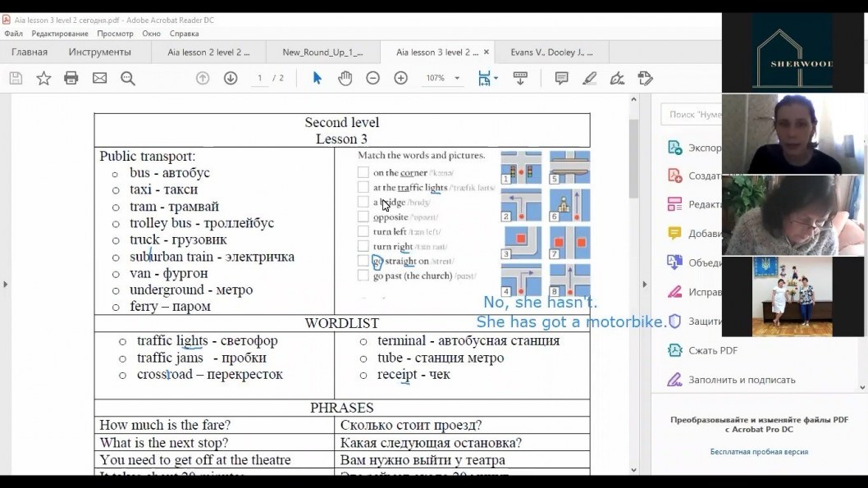Expand the left navigation pane arrow

[6, 285]
